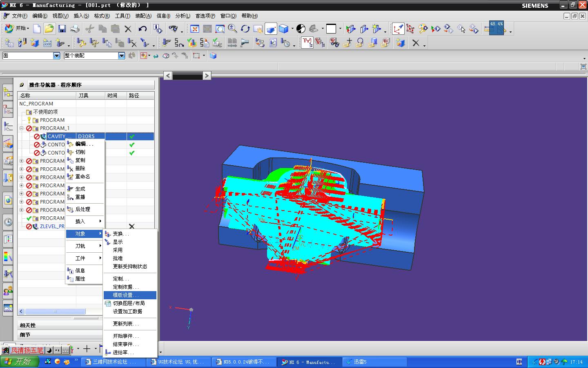Viewport: 588px width, 368px height.
Task: Click the Create Geometry icon
Action: [x=35, y=43]
